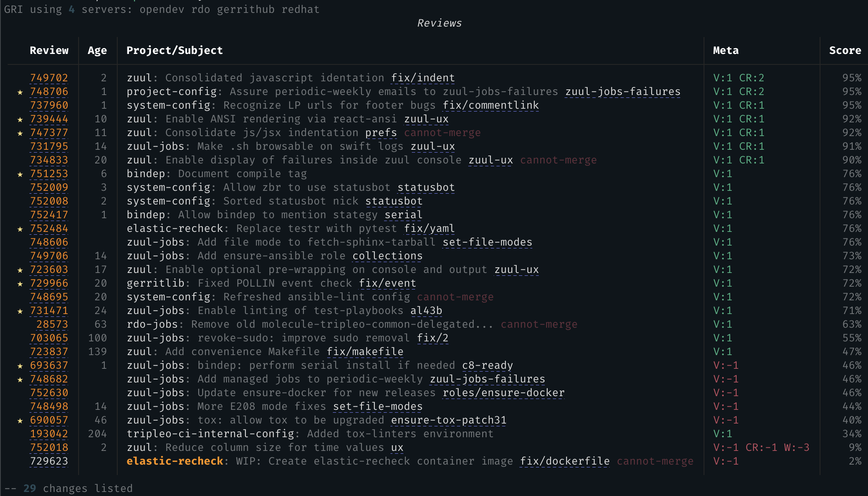This screenshot has width=868, height=496.
Task: Toggle the star on review 748706
Action: click(20, 91)
